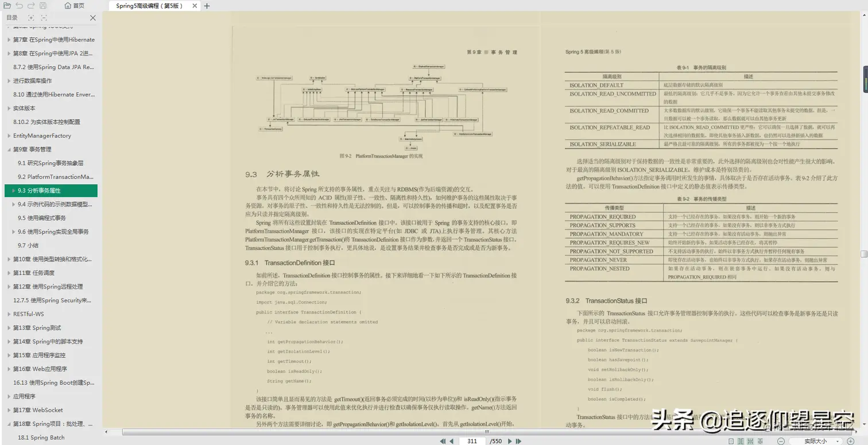Jump to the last page
The height and width of the screenshot is (445, 868).
pos(517,442)
